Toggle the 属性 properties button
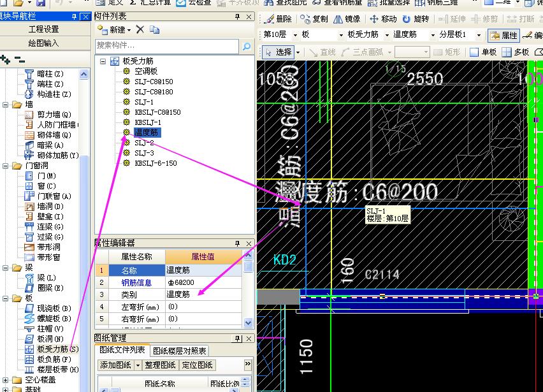543x392 pixels. pyautogui.click(x=503, y=35)
